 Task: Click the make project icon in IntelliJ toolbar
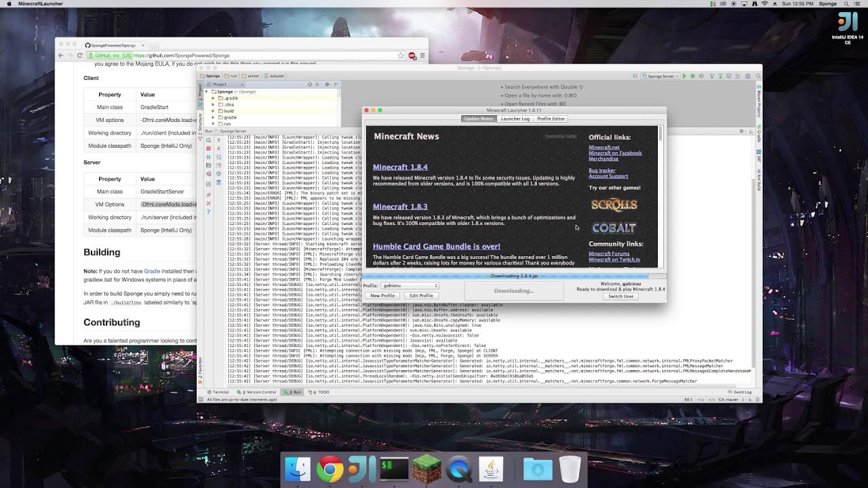pos(635,76)
